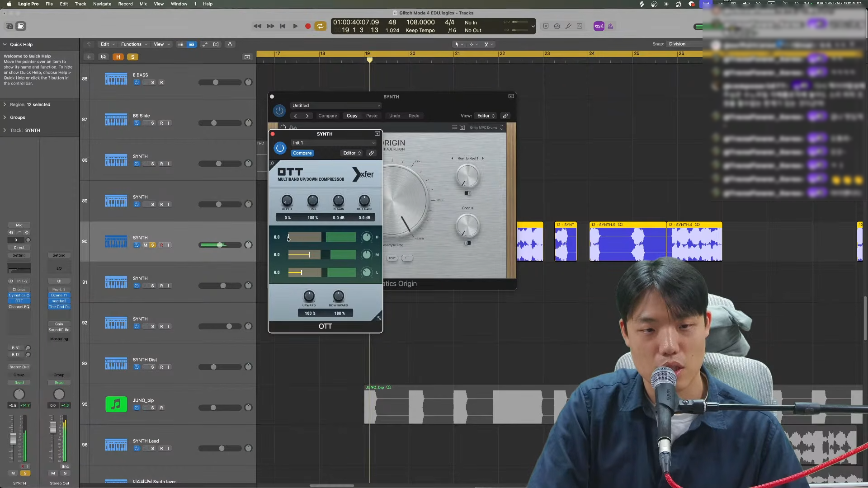
Task: Show automation curve button
Action: tap(205, 44)
